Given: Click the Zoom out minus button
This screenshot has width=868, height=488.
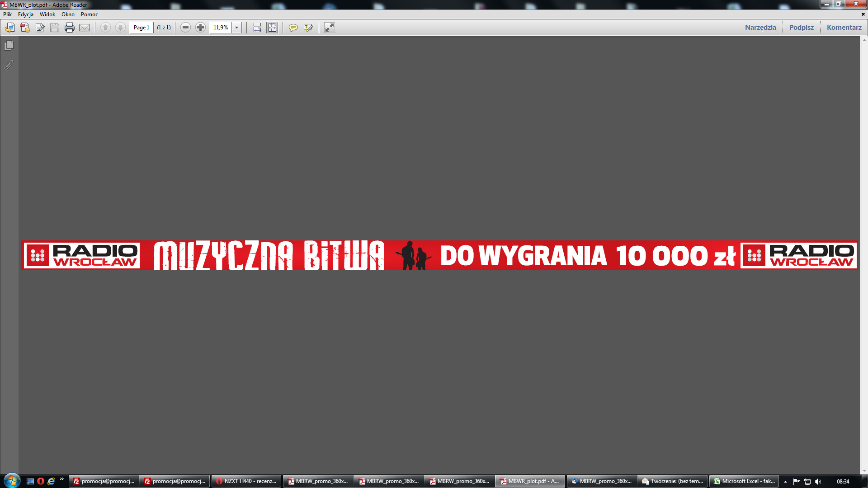Looking at the screenshot, I should (x=185, y=28).
